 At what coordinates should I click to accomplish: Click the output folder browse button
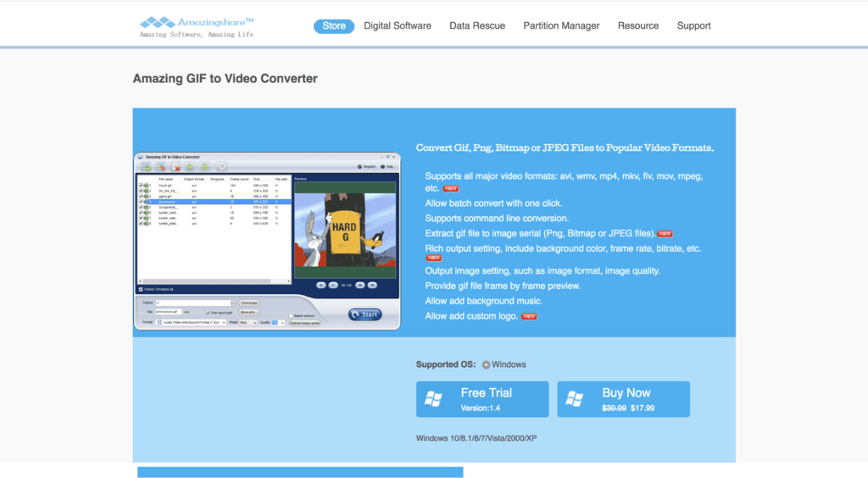tap(234, 303)
